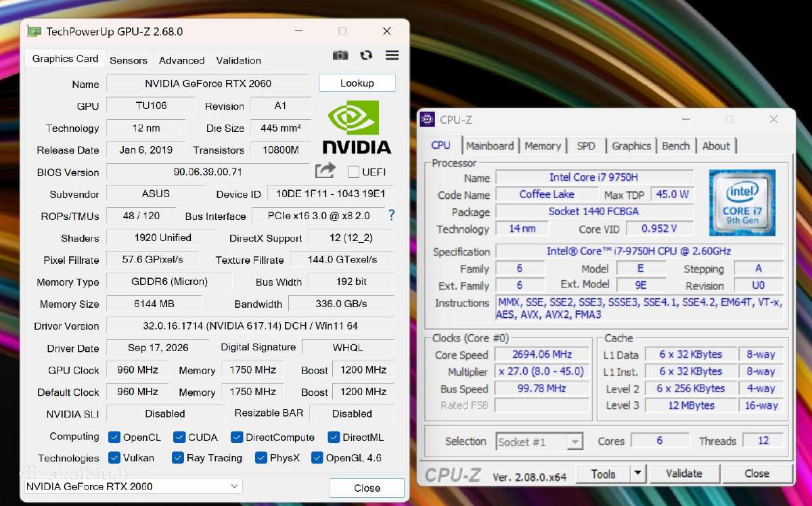The image size is (812, 506).
Task: Click the Core Speed value in CPU-Z
Action: pos(543,354)
